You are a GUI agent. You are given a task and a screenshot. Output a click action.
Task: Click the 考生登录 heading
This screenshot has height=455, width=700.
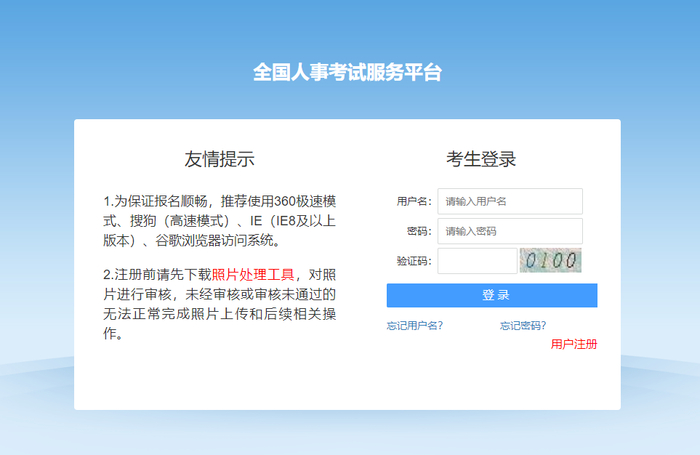[x=481, y=159]
